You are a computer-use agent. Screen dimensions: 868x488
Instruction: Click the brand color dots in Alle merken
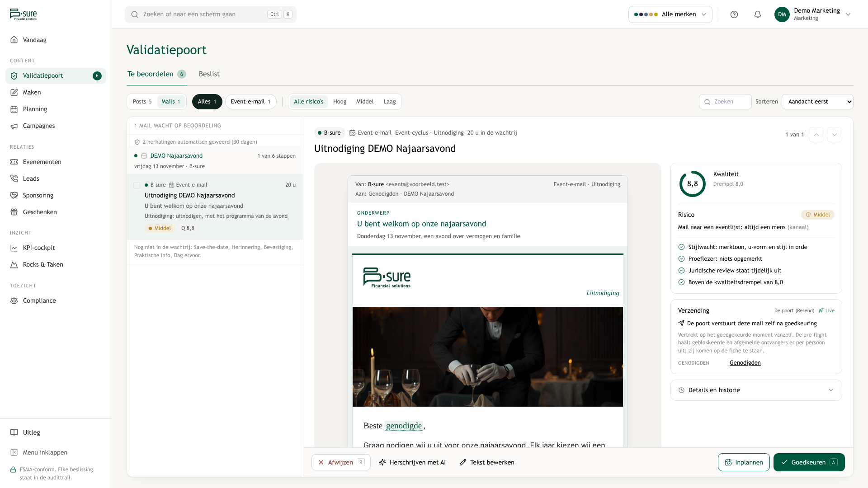pyautogui.click(x=646, y=14)
